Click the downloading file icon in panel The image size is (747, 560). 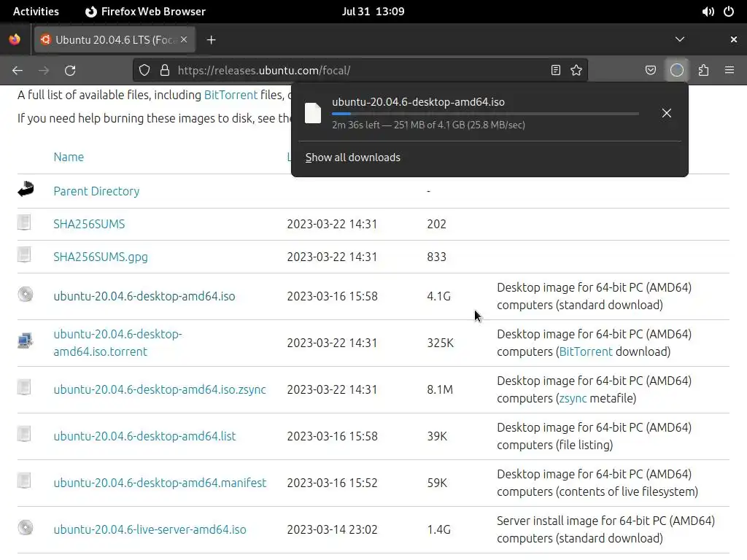313,113
